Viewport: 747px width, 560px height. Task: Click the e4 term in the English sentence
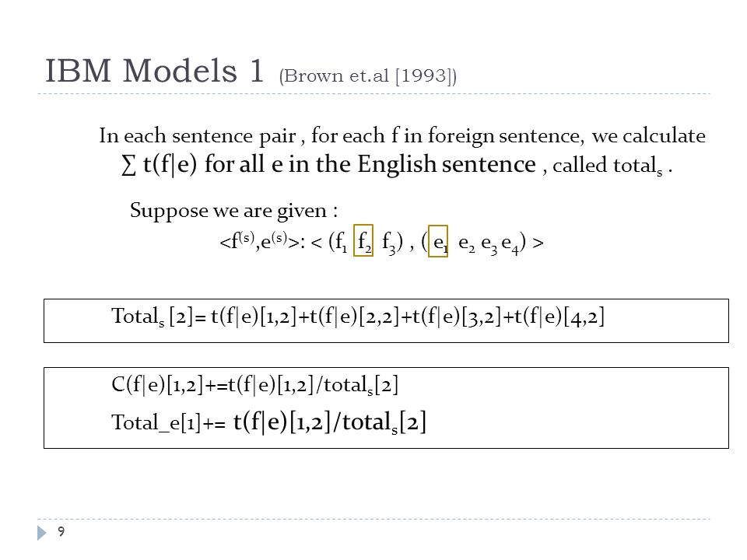[510, 244]
